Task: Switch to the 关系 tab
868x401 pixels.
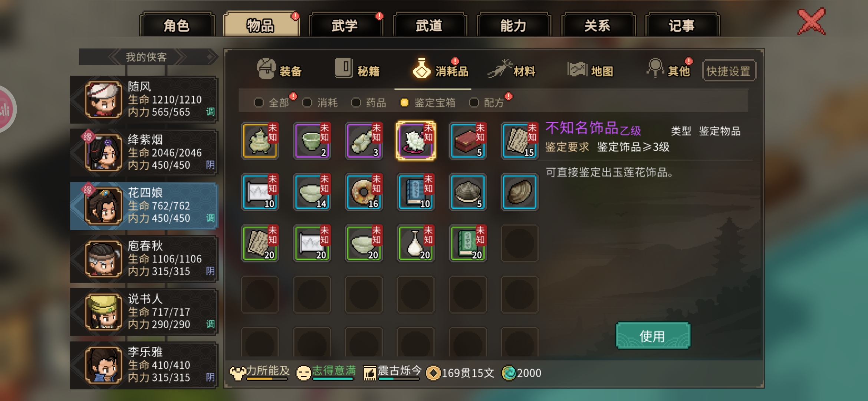Action: coord(597,25)
